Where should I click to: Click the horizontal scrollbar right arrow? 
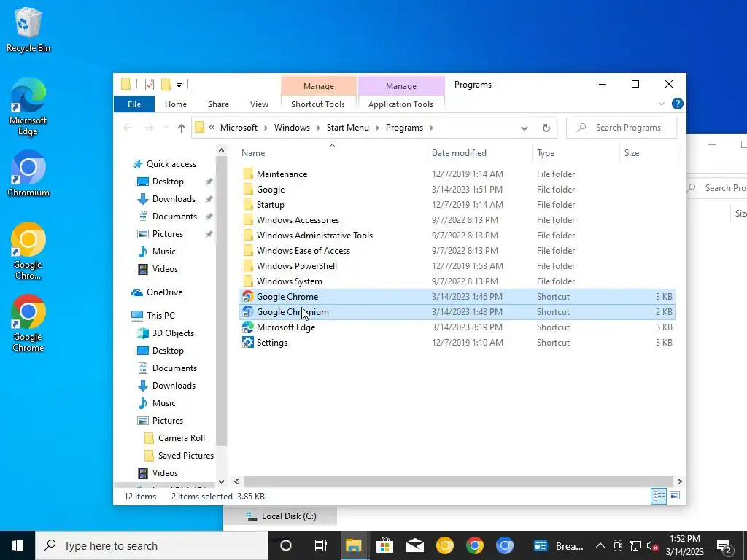pos(679,482)
